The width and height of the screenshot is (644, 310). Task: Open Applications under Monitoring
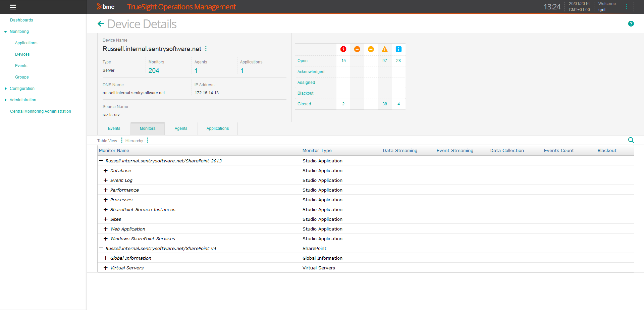click(26, 43)
